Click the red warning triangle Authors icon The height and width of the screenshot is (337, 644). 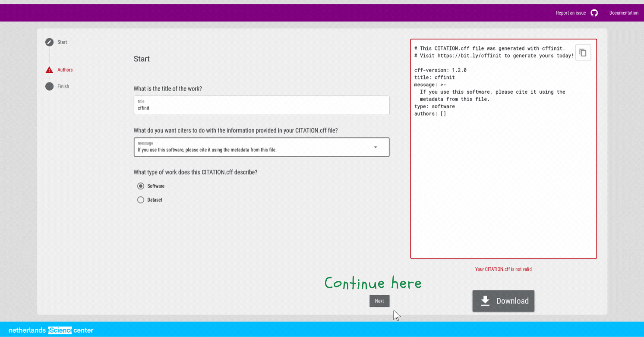point(49,70)
